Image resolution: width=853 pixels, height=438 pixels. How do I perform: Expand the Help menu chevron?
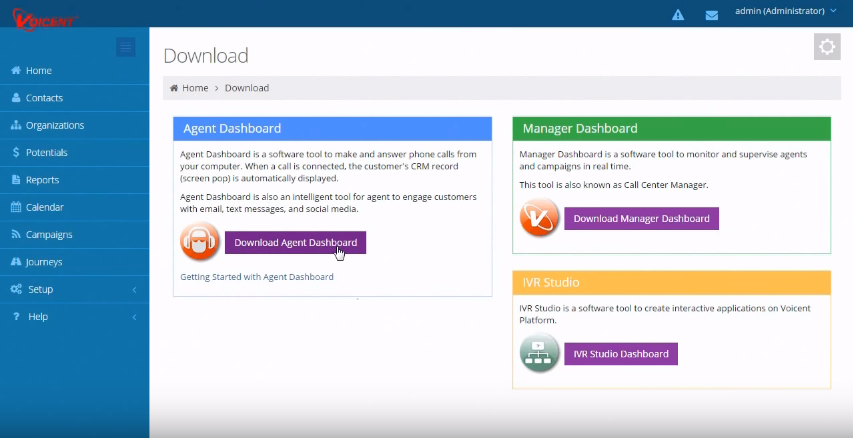point(134,317)
